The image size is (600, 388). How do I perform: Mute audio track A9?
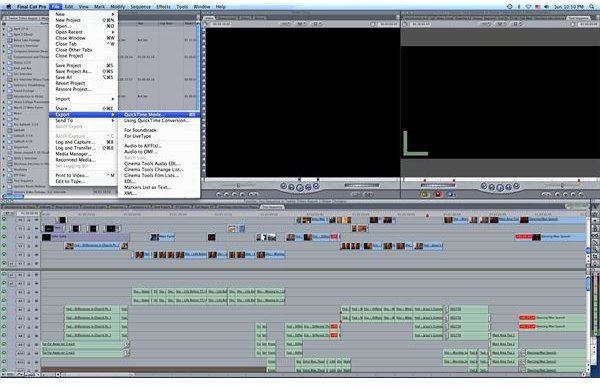point(4,345)
